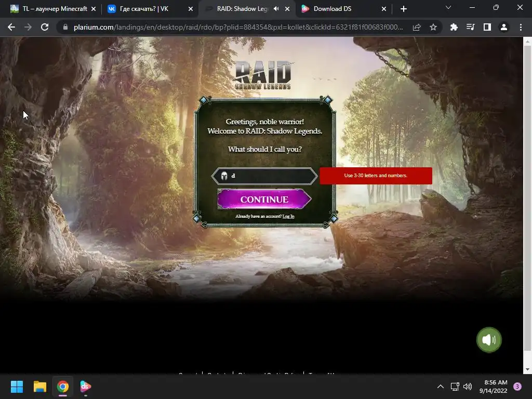Expand the tab search chevron
The width and height of the screenshot is (532, 399).
448,7
